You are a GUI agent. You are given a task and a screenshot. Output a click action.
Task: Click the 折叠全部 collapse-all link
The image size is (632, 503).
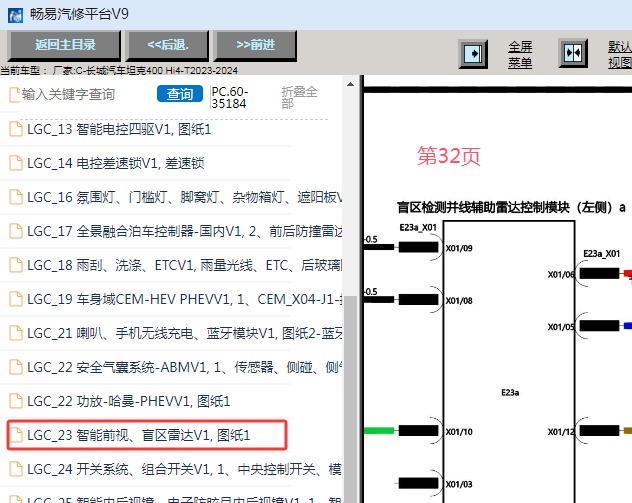pyautogui.click(x=299, y=97)
